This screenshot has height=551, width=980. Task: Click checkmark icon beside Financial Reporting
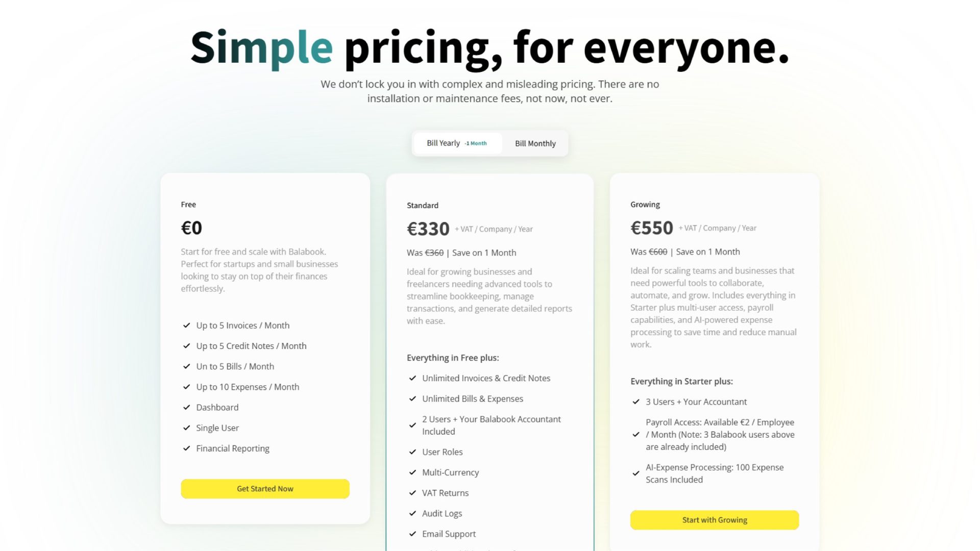[x=187, y=448]
